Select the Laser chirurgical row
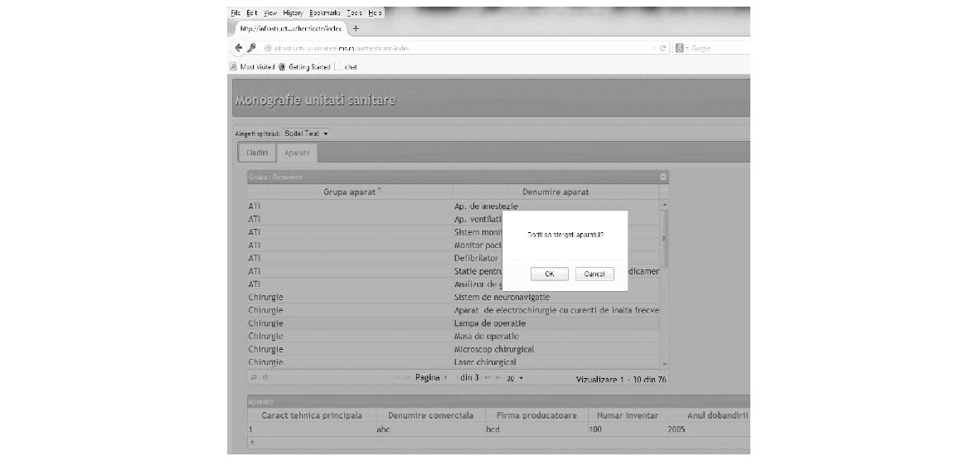980x466 pixels. [454, 362]
